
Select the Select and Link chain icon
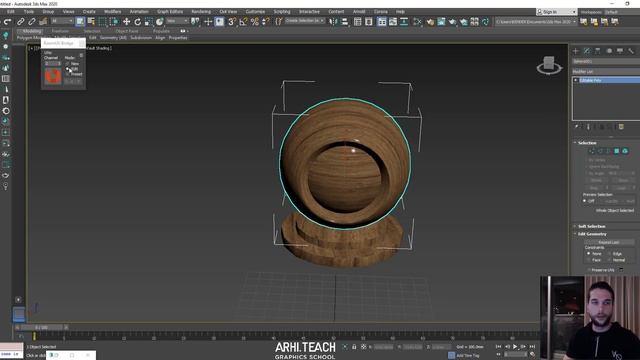pos(20,22)
